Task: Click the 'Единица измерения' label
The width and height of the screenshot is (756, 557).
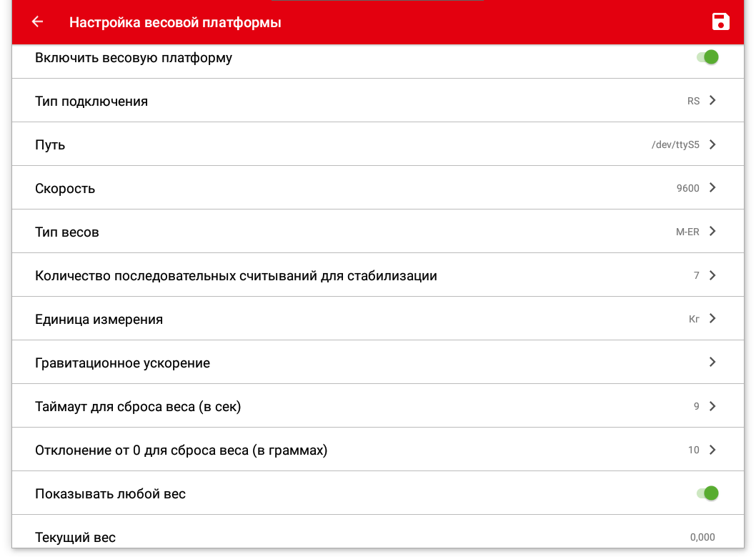Action: [x=99, y=320]
